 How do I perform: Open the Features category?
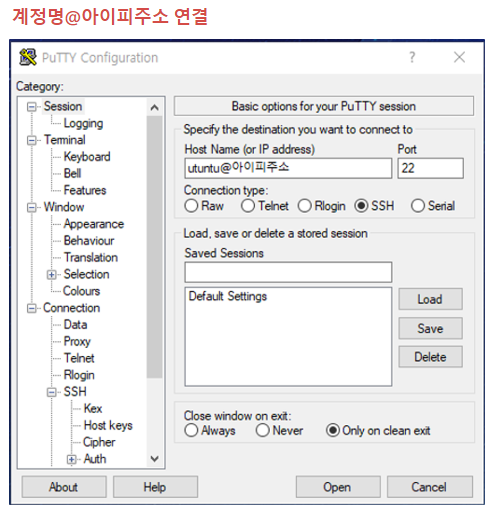tap(85, 190)
